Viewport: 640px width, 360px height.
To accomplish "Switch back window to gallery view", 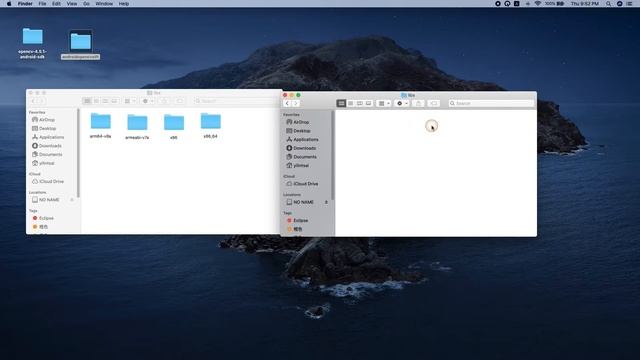I will pos(114,101).
